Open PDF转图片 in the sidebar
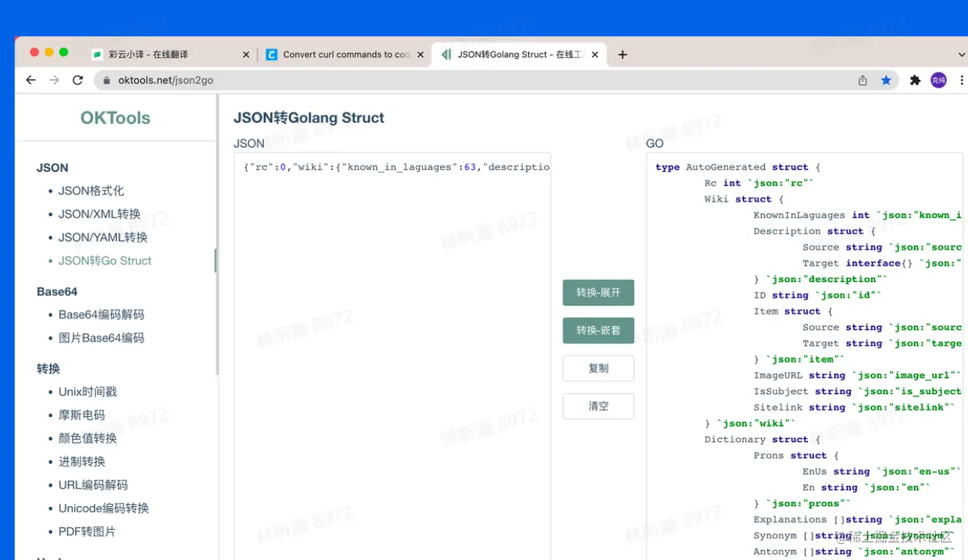968x560 pixels. point(87,531)
